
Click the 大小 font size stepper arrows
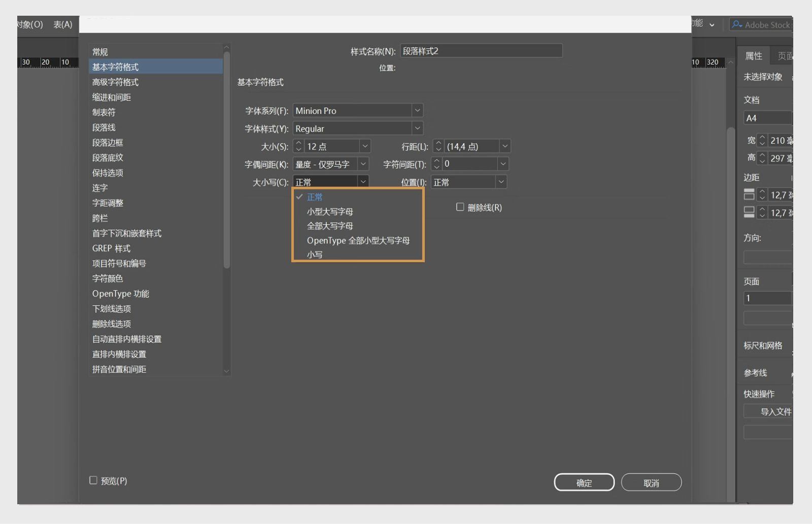(298, 147)
